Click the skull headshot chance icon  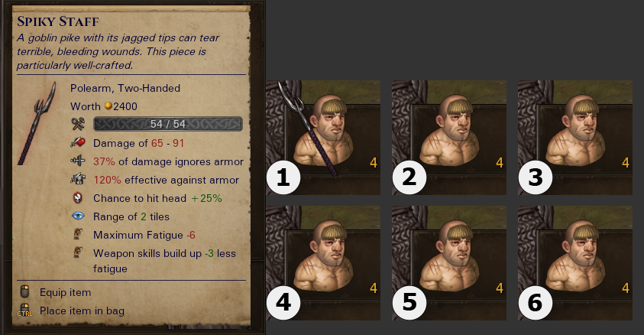78,198
